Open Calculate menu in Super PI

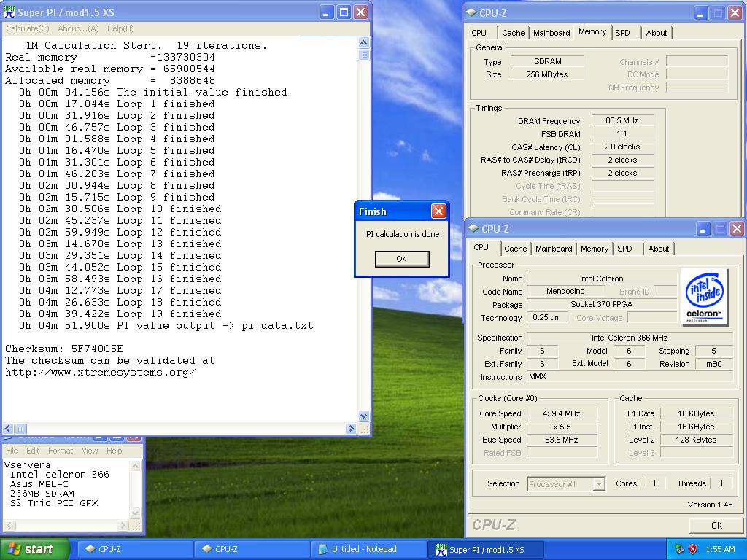28,28
